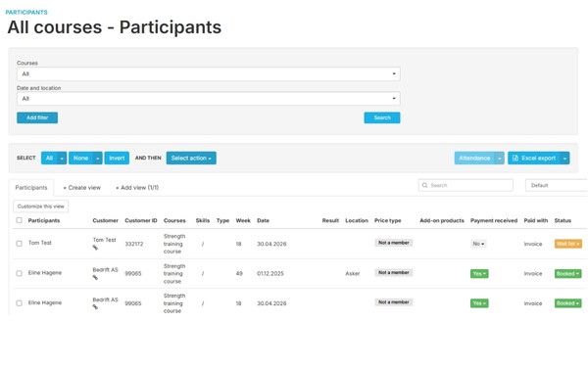Screen dimensions: 588x368
Task: Click the edit icon under Tom Test customer
Action: coord(95,248)
